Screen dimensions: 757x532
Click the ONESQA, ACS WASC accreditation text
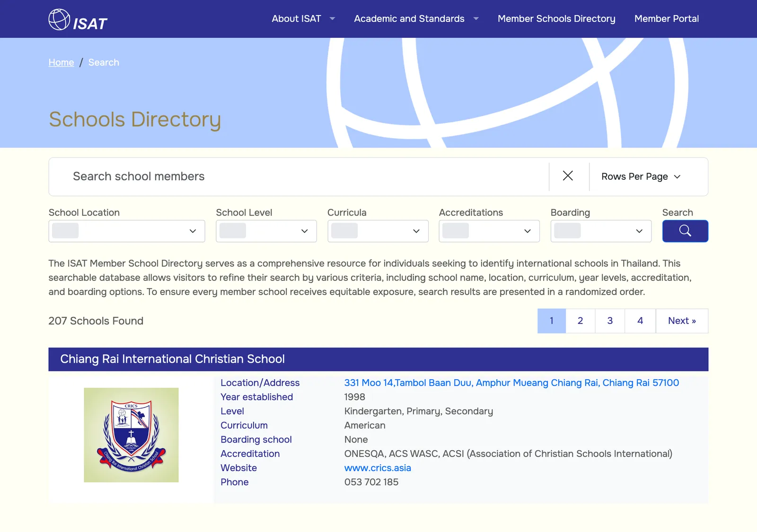pos(508,454)
